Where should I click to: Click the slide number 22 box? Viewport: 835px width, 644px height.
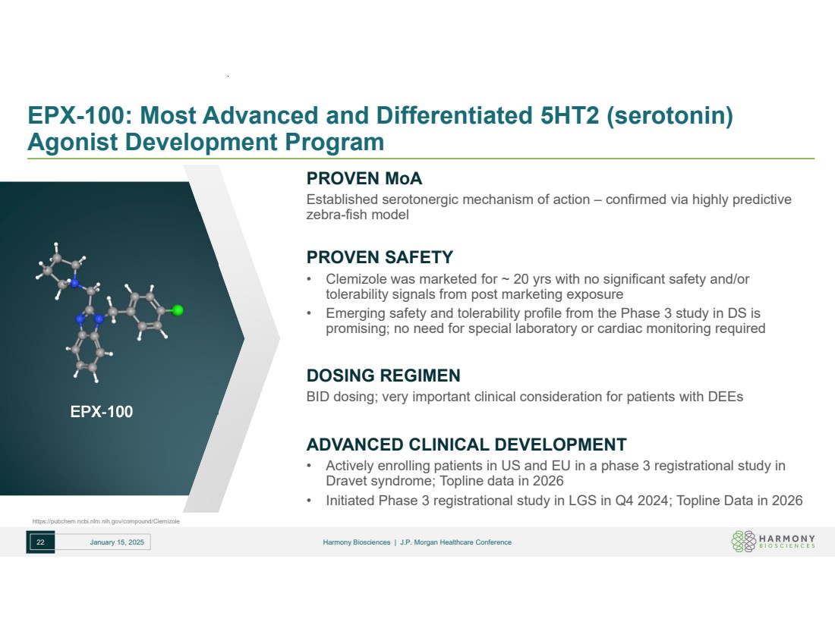40,542
